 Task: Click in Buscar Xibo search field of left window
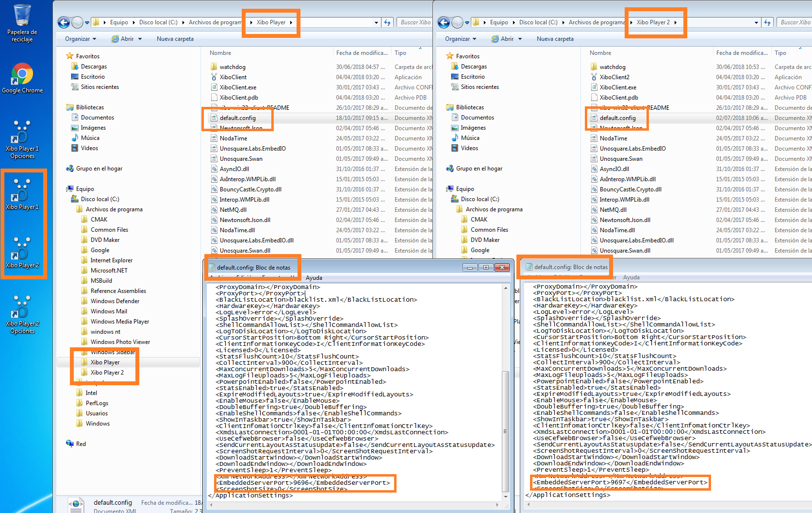pyautogui.click(x=415, y=22)
